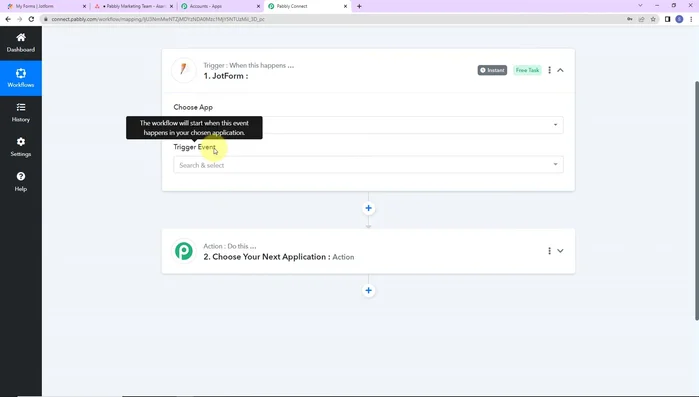The height and width of the screenshot is (397, 699).
Task: Open the Dashboard from the sidebar
Action: pos(21,43)
